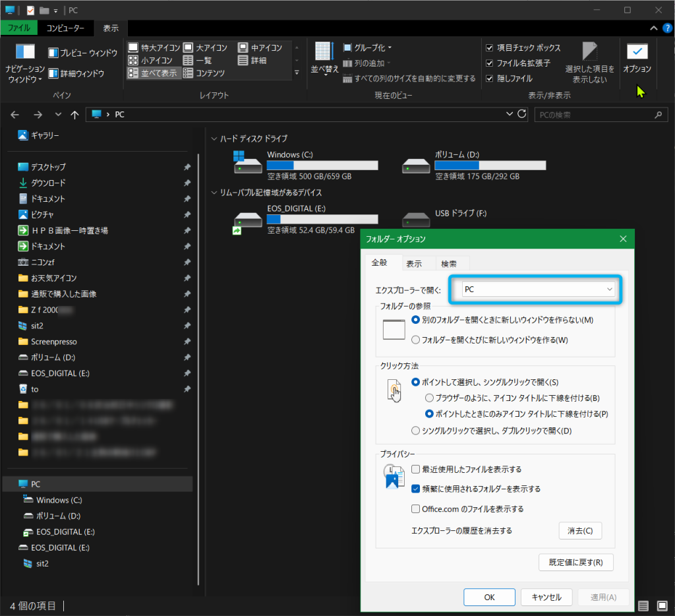Switch to the 表示 tab in Folder Options
Viewport: 675px width, 616px height.
414,263
